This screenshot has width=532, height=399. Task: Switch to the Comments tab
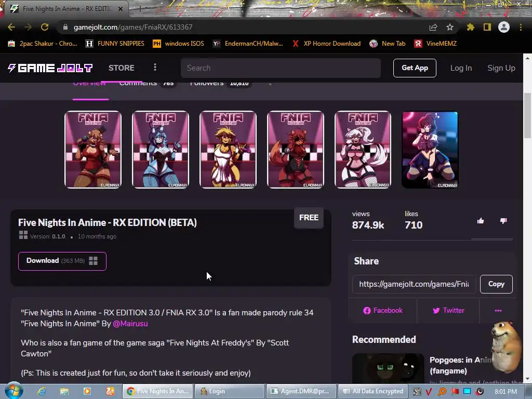click(x=147, y=85)
